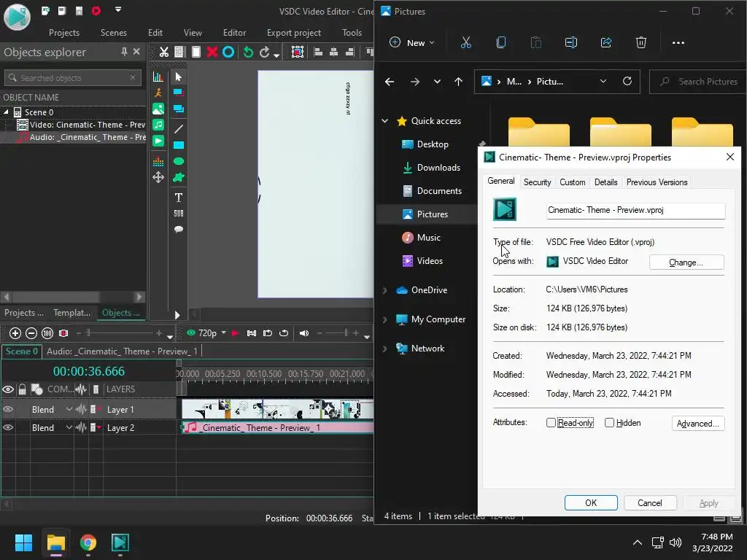Pin the Objects explorer panel
747x560 pixels.
point(124,52)
